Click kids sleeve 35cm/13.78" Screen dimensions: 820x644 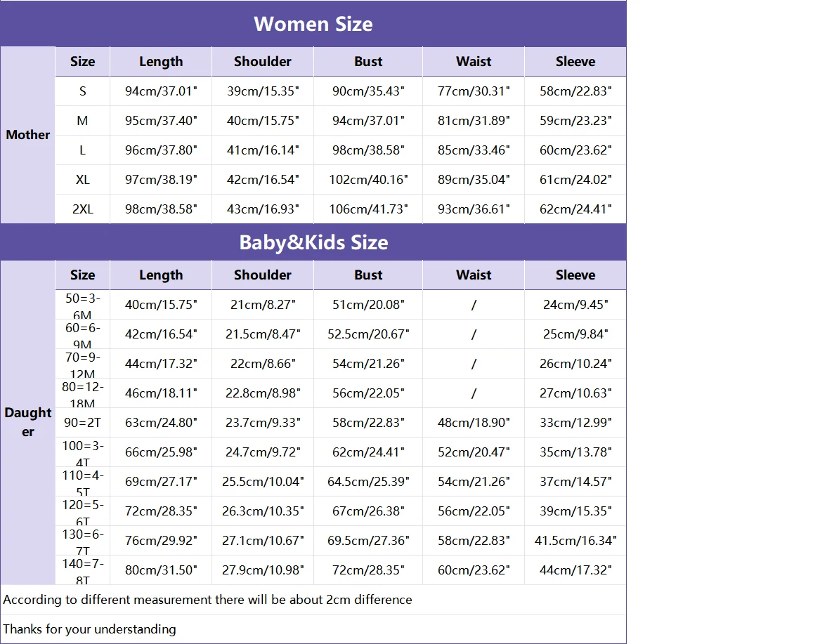point(575,452)
